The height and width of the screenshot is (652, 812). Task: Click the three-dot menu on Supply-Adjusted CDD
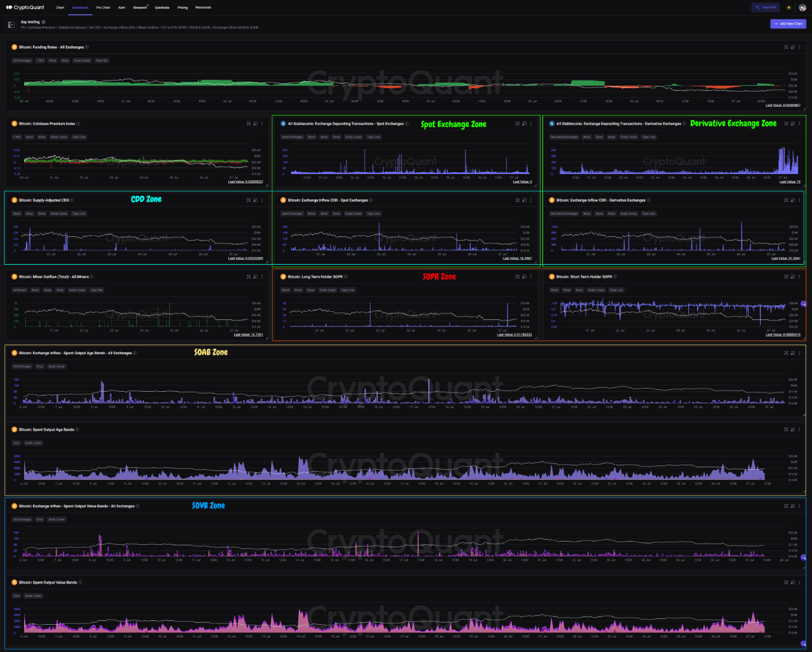tap(261, 200)
